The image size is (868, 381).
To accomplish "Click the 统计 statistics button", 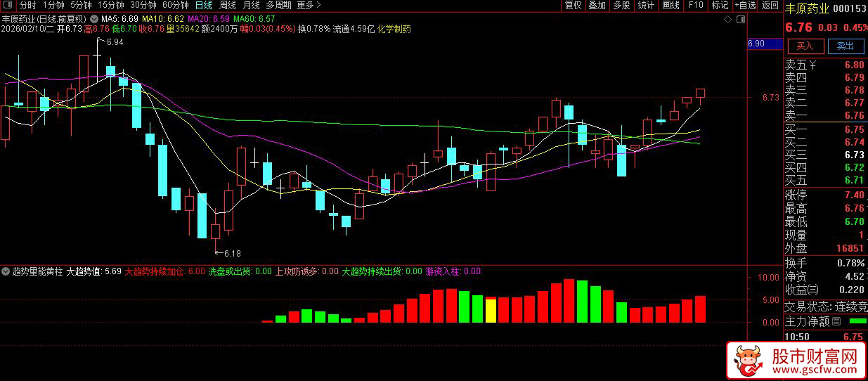I will point(646,5).
